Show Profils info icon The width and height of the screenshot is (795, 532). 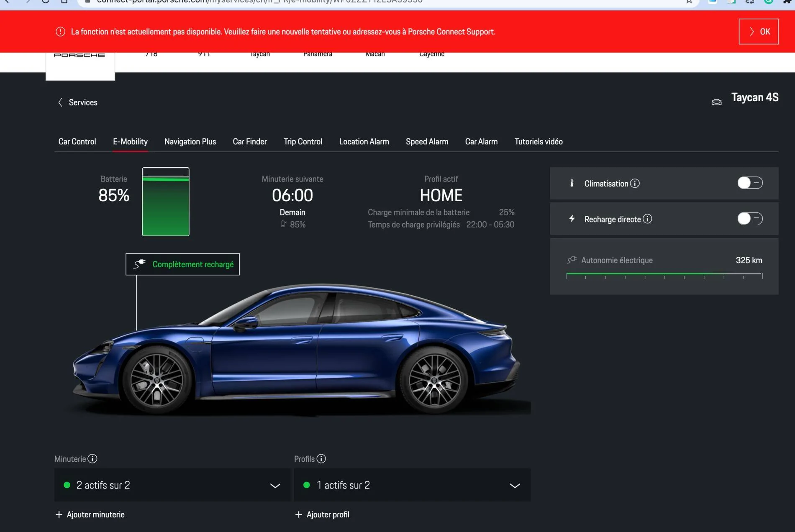click(x=321, y=459)
